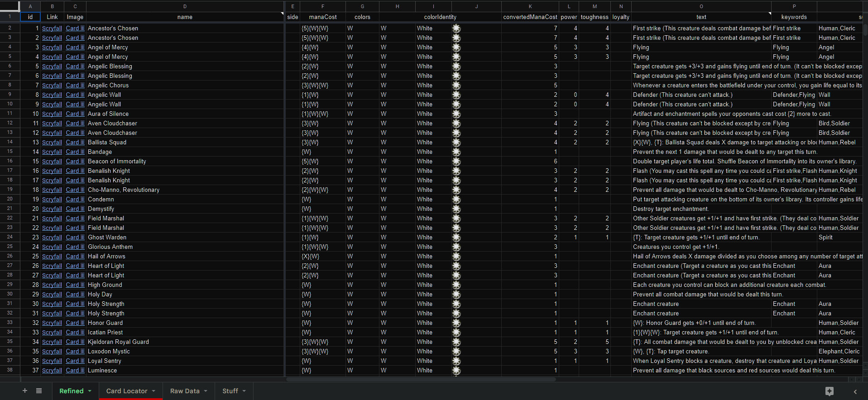Select row 20 header number
The width and height of the screenshot is (868, 400).
point(10,199)
